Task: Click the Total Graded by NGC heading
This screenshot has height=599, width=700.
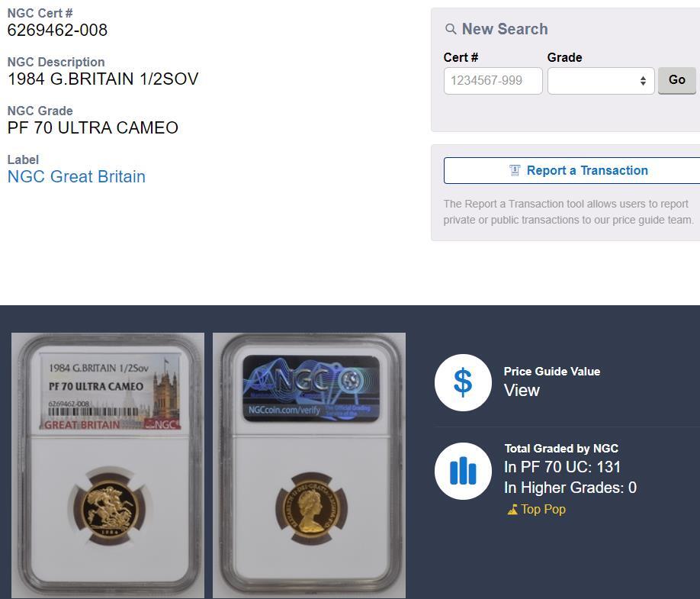Action: point(561,449)
